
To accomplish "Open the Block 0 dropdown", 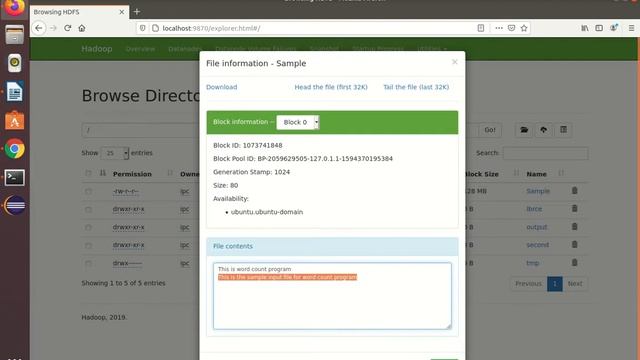I will pos(298,122).
